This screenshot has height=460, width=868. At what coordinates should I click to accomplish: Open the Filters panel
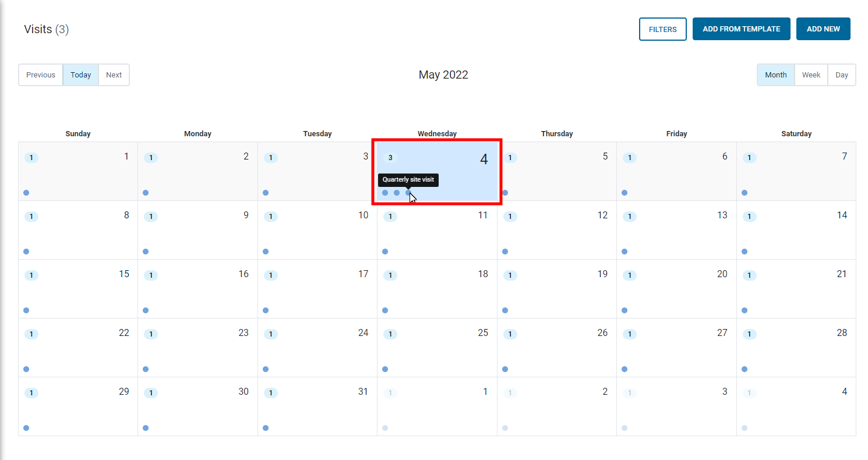click(x=663, y=29)
